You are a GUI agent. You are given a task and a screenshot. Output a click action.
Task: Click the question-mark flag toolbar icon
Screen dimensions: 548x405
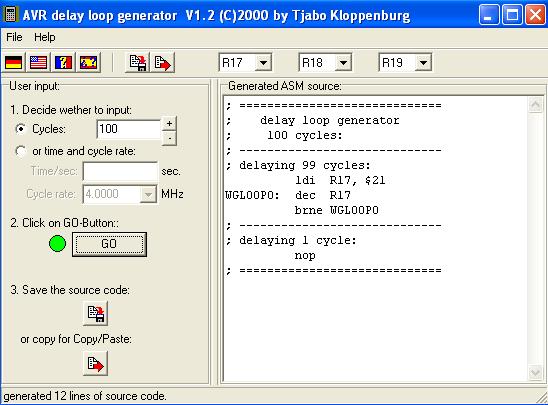pyautogui.click(x=64, y=63)
